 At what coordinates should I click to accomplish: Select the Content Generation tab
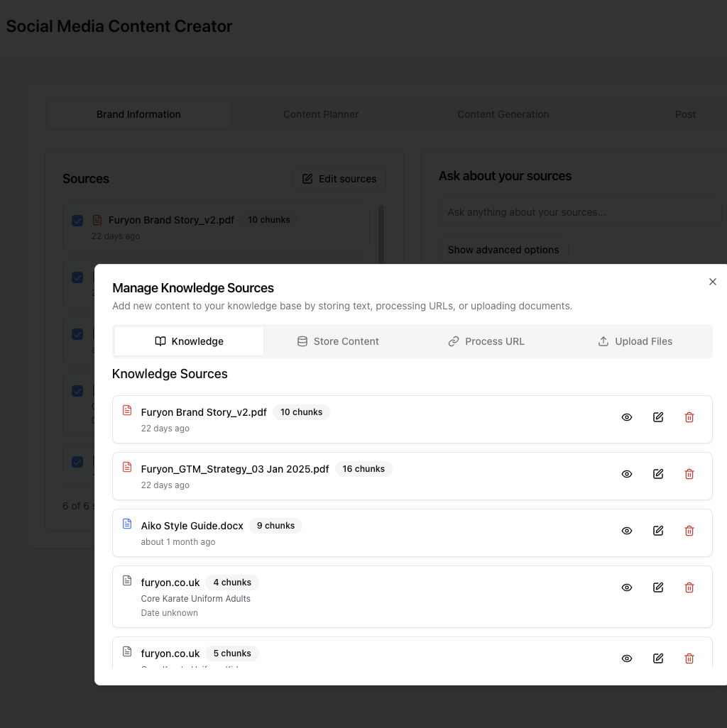click(503, 114)
